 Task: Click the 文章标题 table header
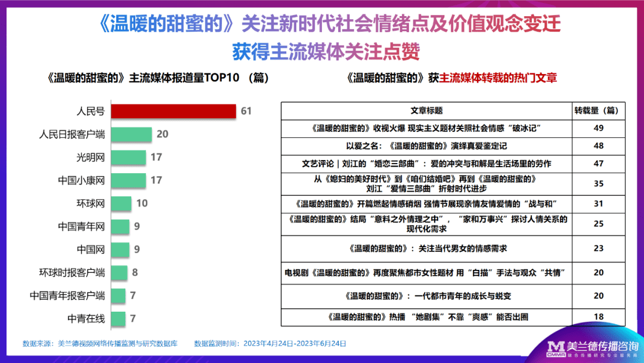point(426,110)
